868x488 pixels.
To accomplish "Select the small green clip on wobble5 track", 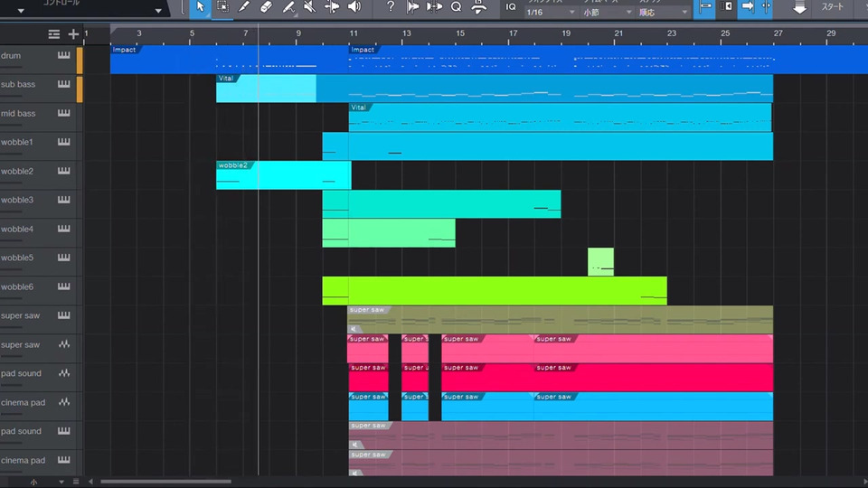I will pyautogui.click(x=600, y=262).
